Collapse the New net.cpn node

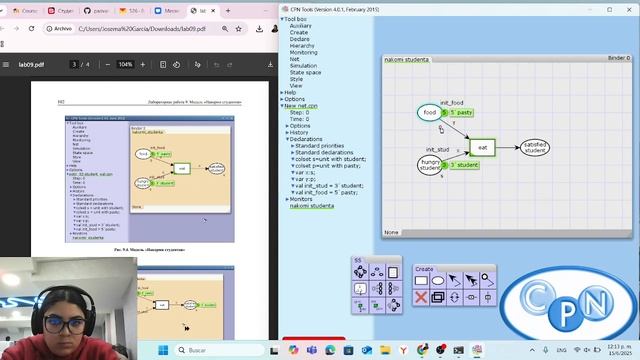click(282, 106)
